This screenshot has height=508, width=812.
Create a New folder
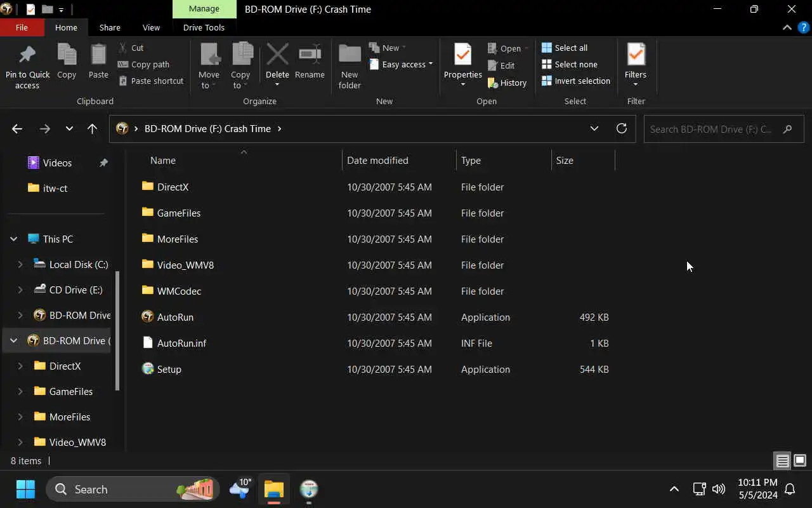(350, 67)
